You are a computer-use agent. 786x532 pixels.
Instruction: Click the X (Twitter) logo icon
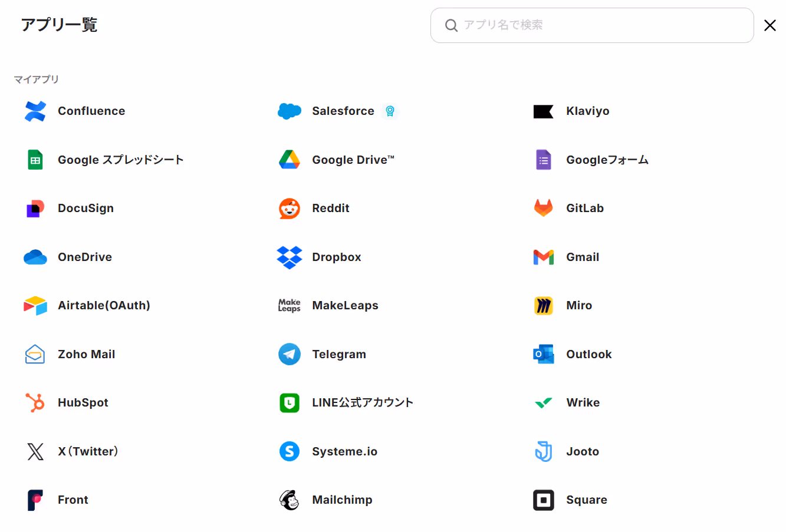(x=35, y=451)
